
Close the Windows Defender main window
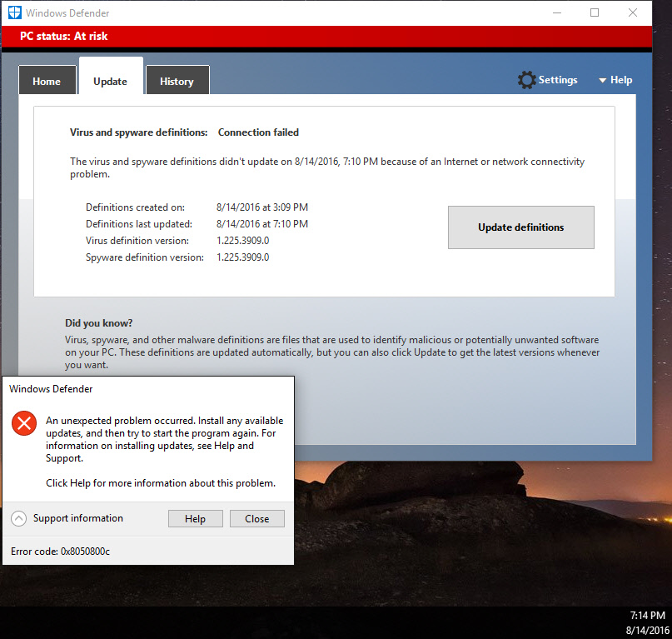(x=633, y=12)
